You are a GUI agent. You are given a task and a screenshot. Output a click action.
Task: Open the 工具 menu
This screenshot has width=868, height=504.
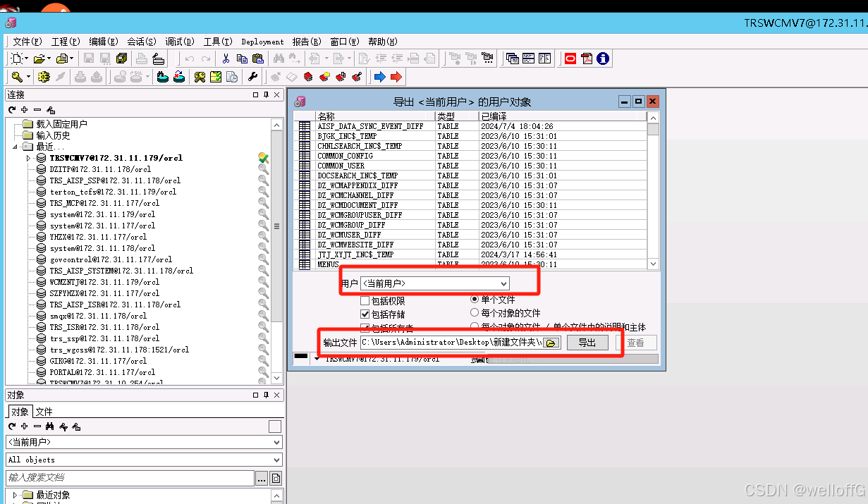click(x=216, y=41)
